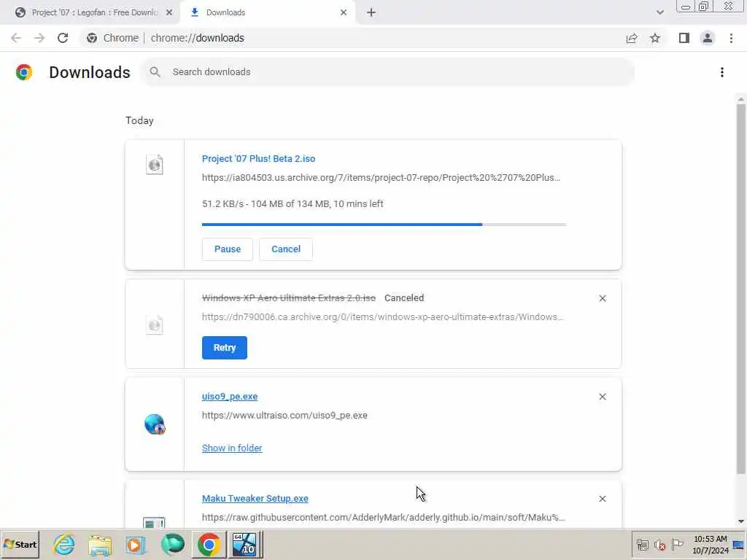This screenshot has height=560, width=747.
Task: Click the muted volume tray icon
Action: [x=659, y=545]
